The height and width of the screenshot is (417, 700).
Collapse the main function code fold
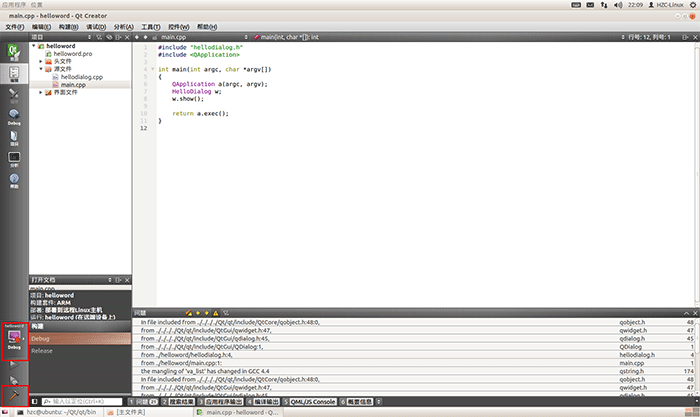click(152, 69)
